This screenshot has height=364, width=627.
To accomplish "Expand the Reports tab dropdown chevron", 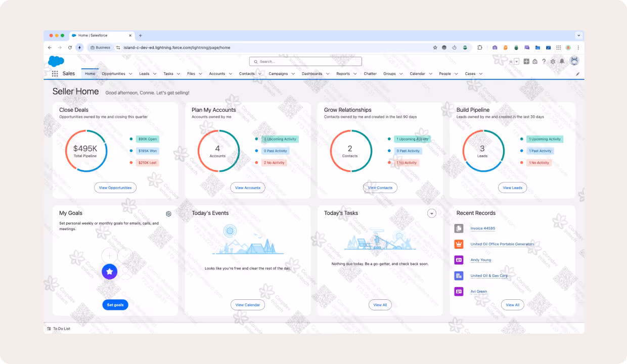I will coord(354,74).
